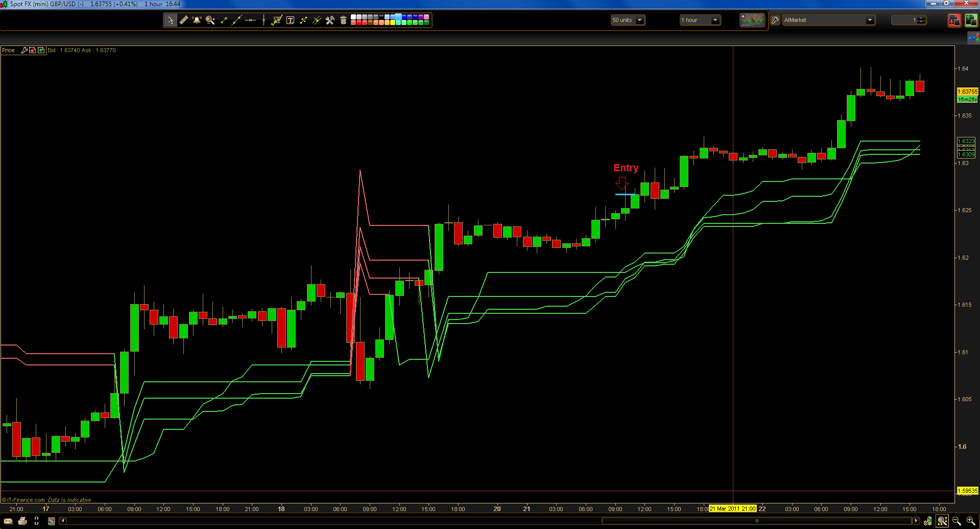Select the line segment drawing tool
Screen dimensions: 980x529
(224, 20)
